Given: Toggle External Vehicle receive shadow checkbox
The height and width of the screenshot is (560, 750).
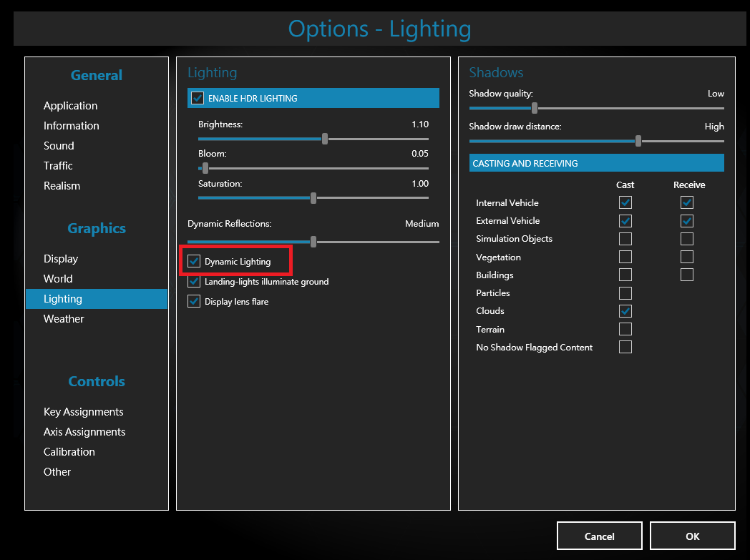Looking at the screenshot, I should click(687, 221).
